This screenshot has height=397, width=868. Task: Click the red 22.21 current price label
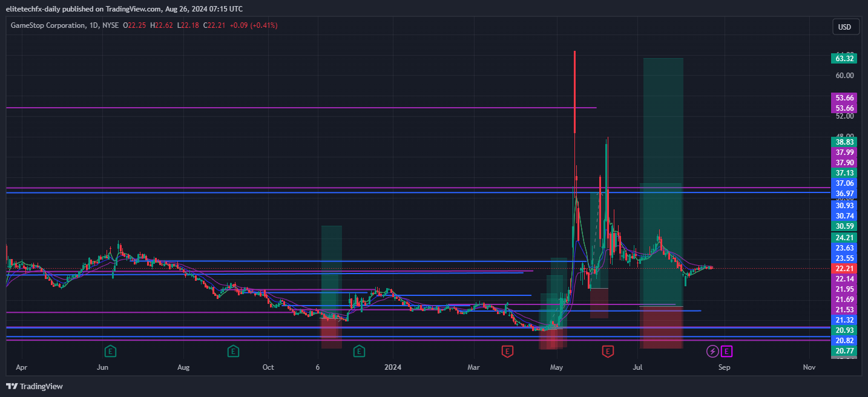(844, 269)
